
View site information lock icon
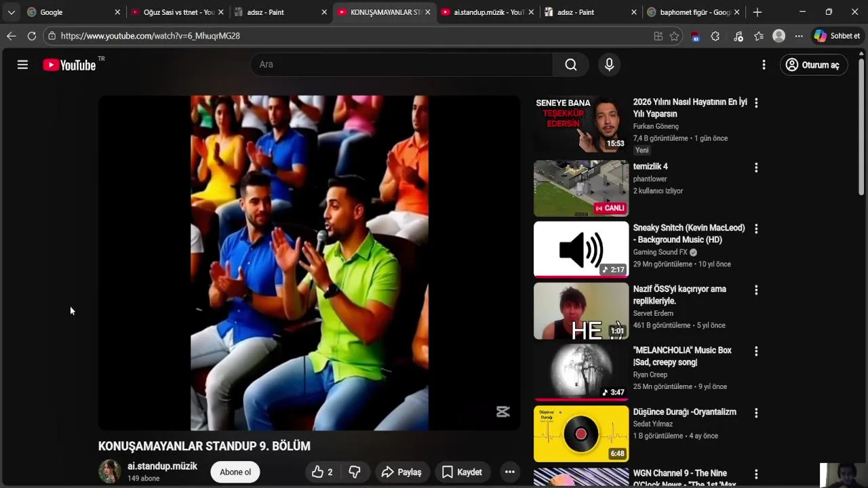coord(52,36)
